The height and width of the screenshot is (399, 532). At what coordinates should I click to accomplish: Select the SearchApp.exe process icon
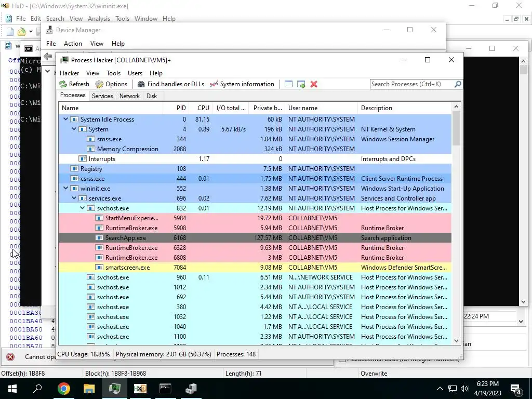(x=99, y=238)
